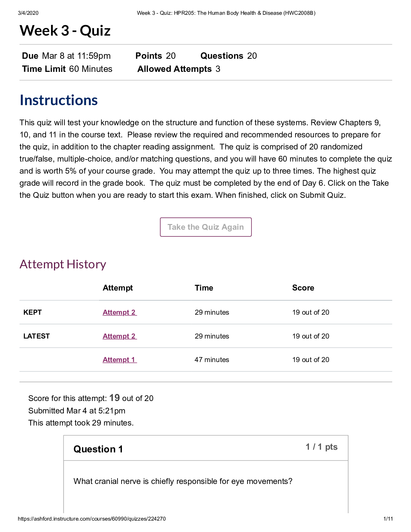Click the Allowed Attempts 3 label
The width and height of the screenshot is (411, 532).
tap(178, 69)
